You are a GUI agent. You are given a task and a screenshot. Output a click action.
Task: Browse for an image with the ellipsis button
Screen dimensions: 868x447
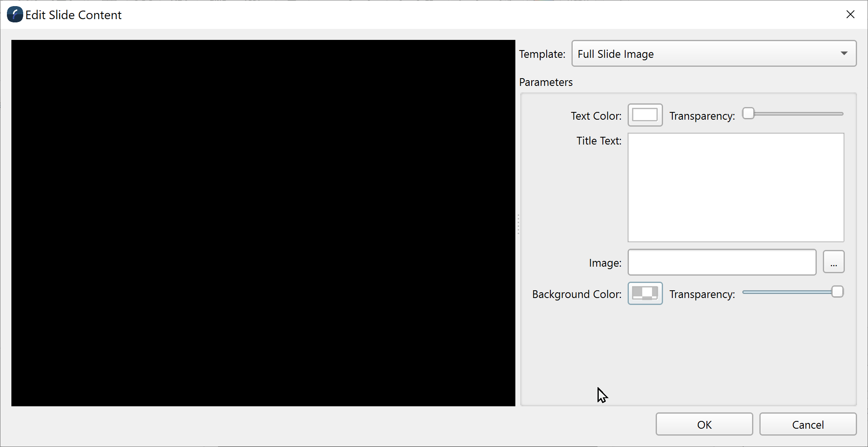pyautogui.click(x=833, y=262)
